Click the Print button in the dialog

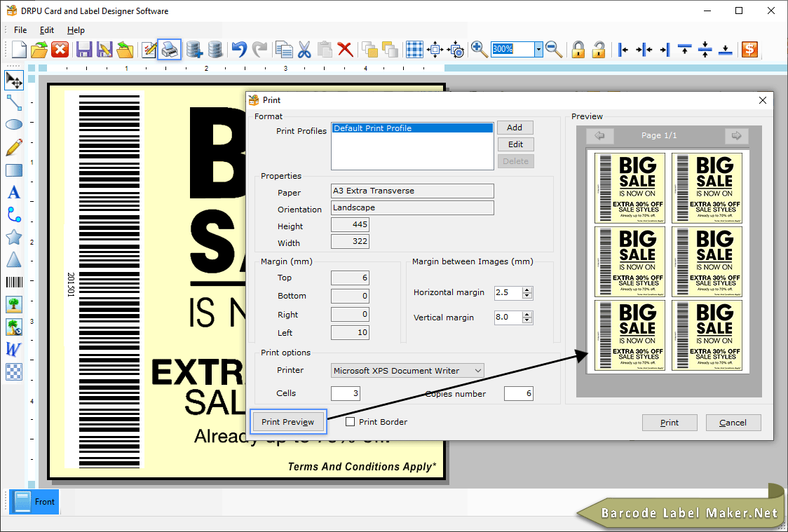[670, 423]
